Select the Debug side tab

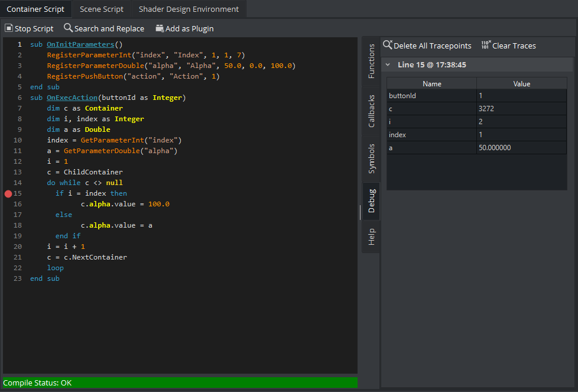[371, 201]
